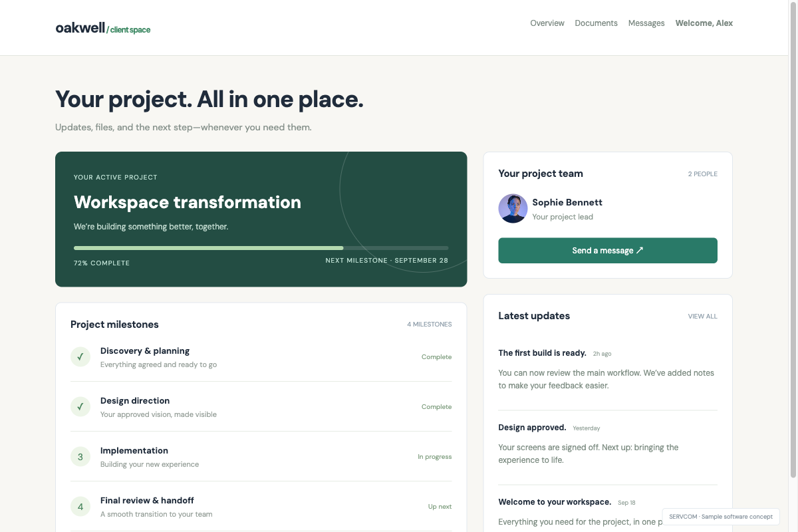798x532 pixels.
Task: Click the 4 MILESTONES count label
Action: (430, 325)
